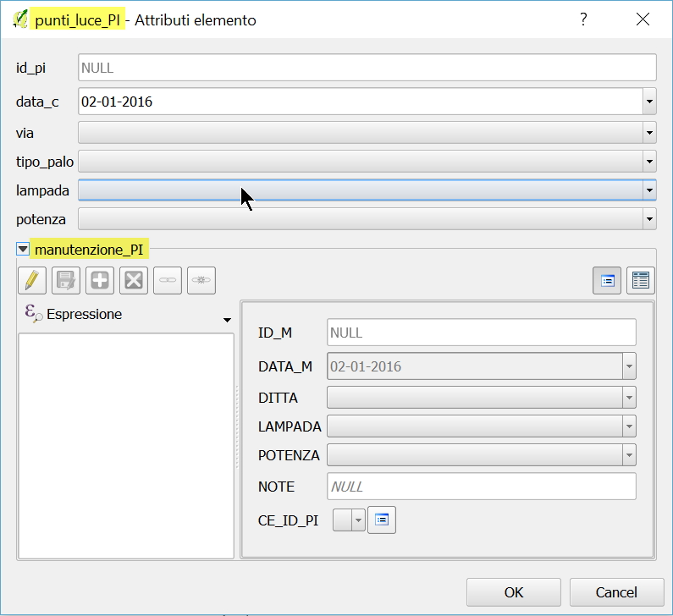
Task: Open the Espressione column preview menu
Action: [x=226, y=320]
